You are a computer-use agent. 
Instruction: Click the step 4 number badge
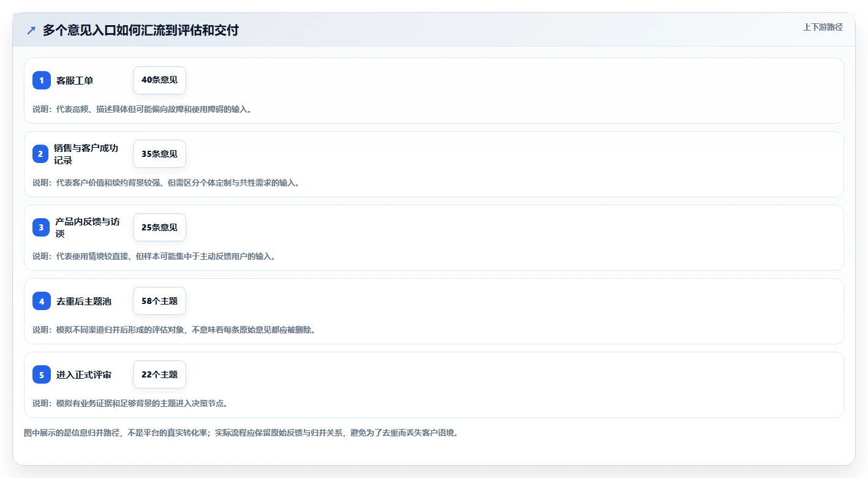(42, 301)
